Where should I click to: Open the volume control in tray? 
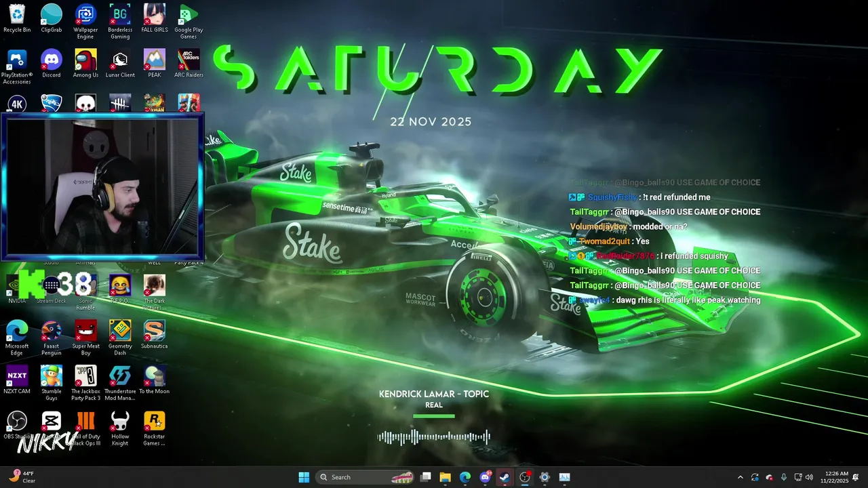[809, 477]
